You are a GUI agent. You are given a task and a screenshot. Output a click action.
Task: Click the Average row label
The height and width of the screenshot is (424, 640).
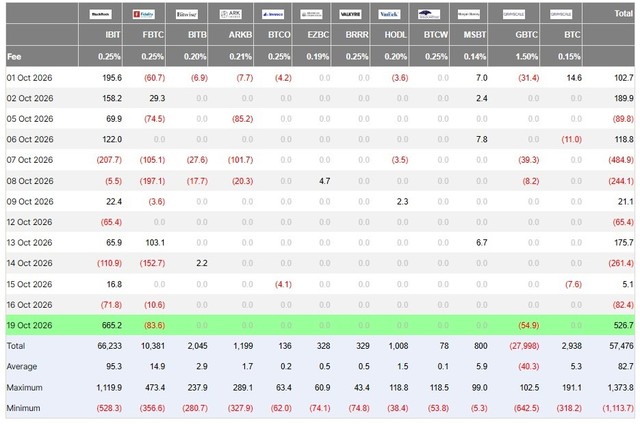coord(22,366)
